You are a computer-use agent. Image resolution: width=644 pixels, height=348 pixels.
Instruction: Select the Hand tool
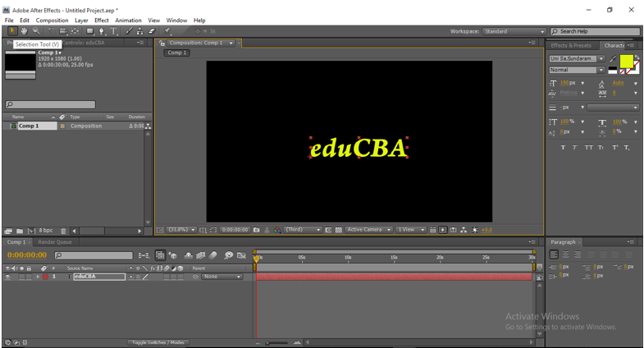[x=25, y=31]
